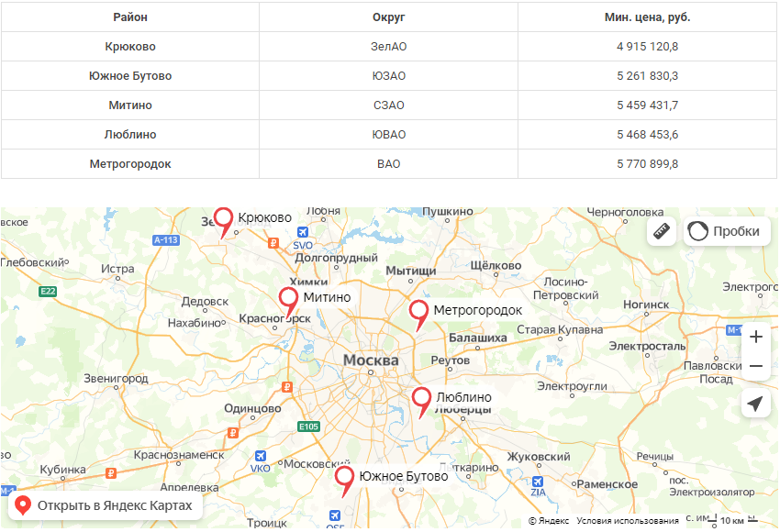Select the Митино table cell

(x=130, y=105)
